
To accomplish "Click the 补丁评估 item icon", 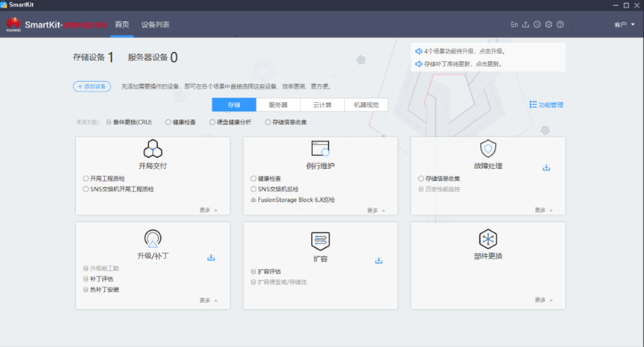I will click(86, 279).
